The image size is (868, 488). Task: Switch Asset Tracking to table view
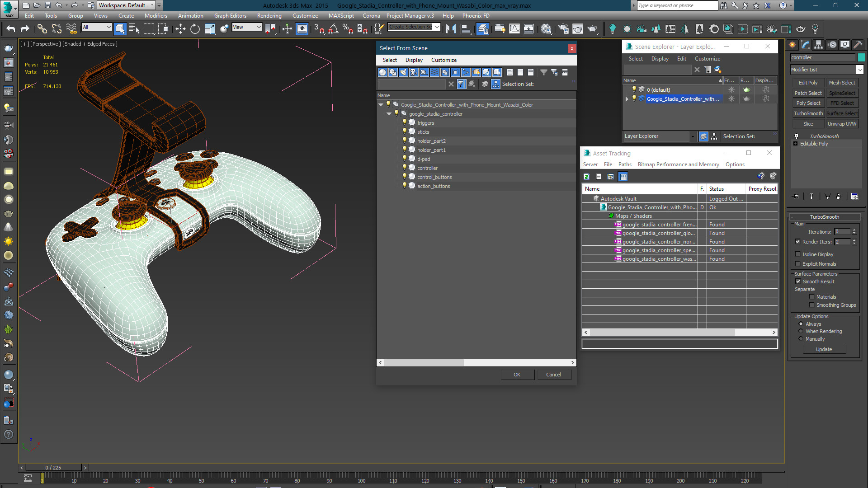coord(623,177)
